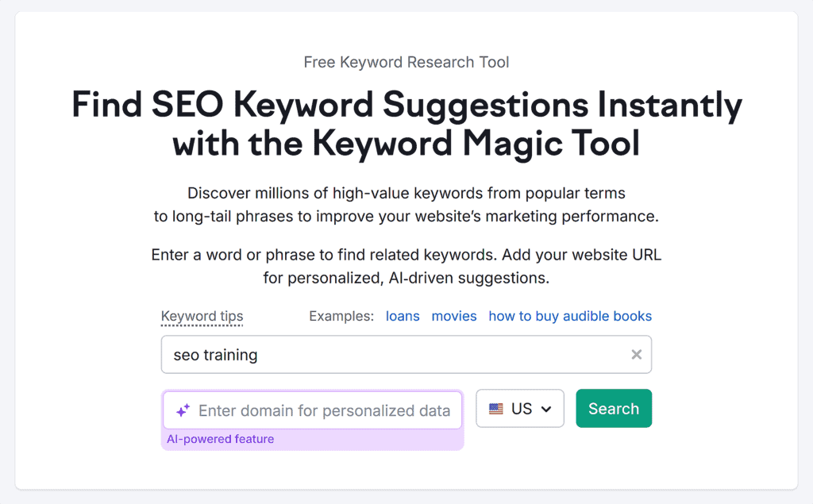Click "how to buy audible books" example
This screenshot has height=504, width=813.
(x=570, y=316)
